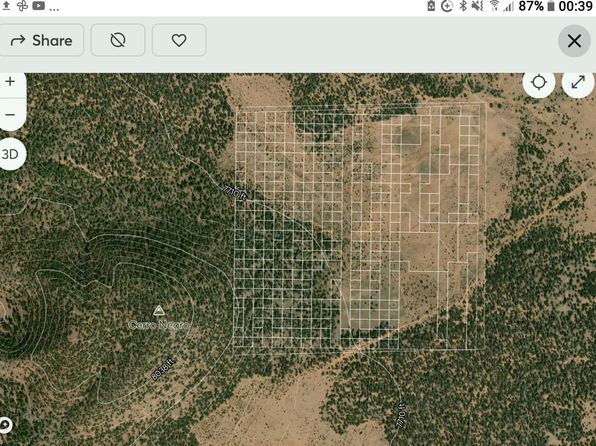Tap the Bluetooth status icon

click(463, 6)
